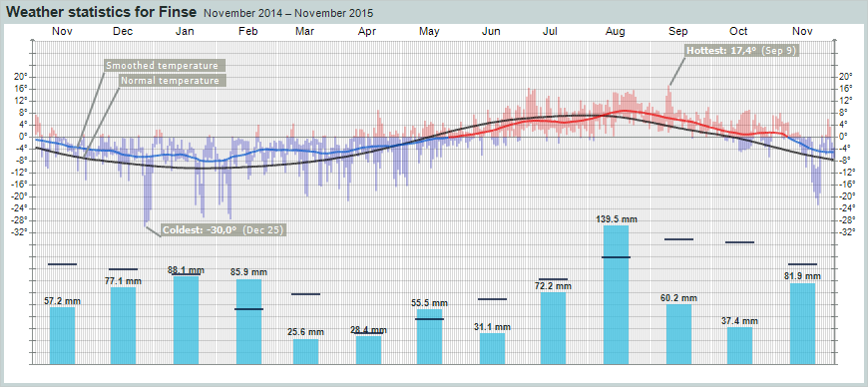Click the "Jun" month label
The height and width of the screenshot is (387, 868).
click(x=491, y=32)
